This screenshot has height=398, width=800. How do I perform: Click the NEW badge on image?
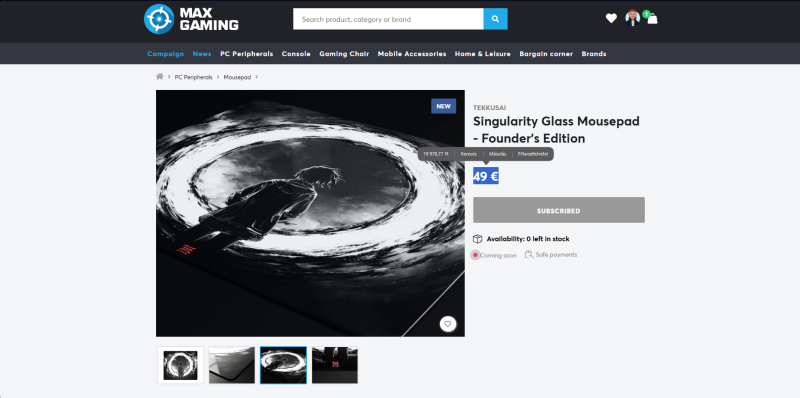443,106
